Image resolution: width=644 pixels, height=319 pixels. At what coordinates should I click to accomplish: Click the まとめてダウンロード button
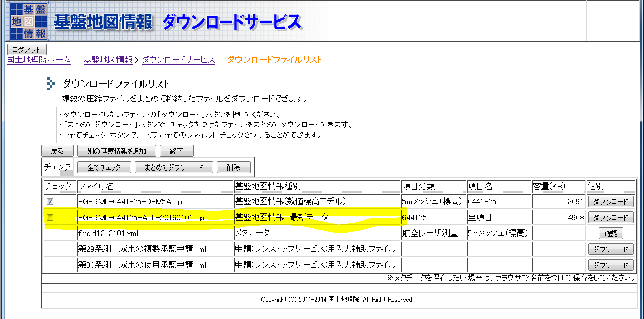174,167
